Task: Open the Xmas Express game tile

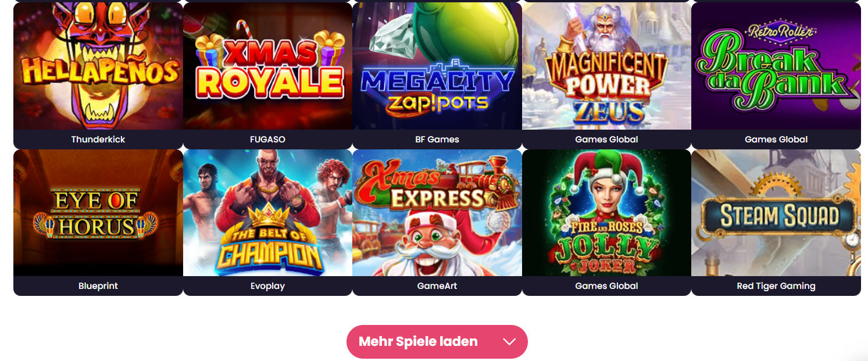Action: pyautogui.click(x=437, y=213)
